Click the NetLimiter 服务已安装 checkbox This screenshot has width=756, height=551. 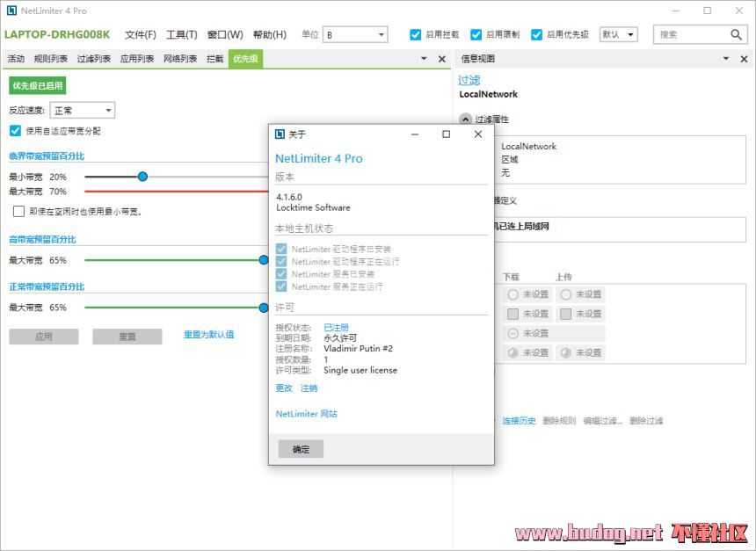tap(281, 274)
